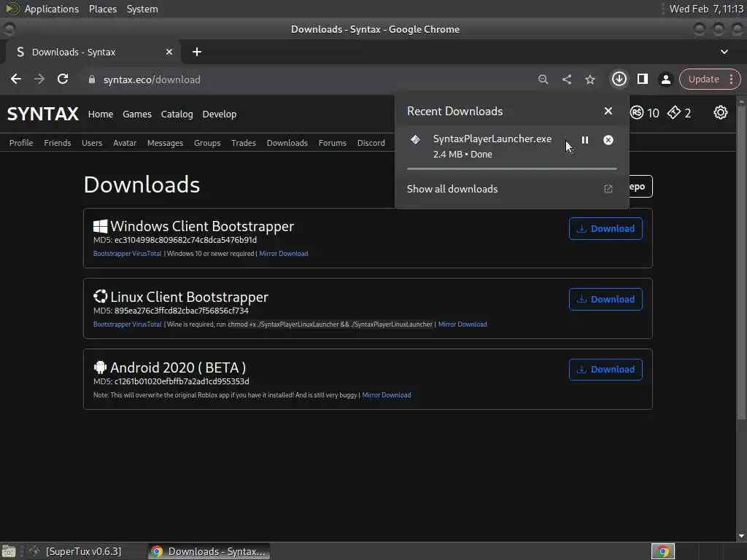Toggle the Chrome downloads toolbar icon

[619, 79]
